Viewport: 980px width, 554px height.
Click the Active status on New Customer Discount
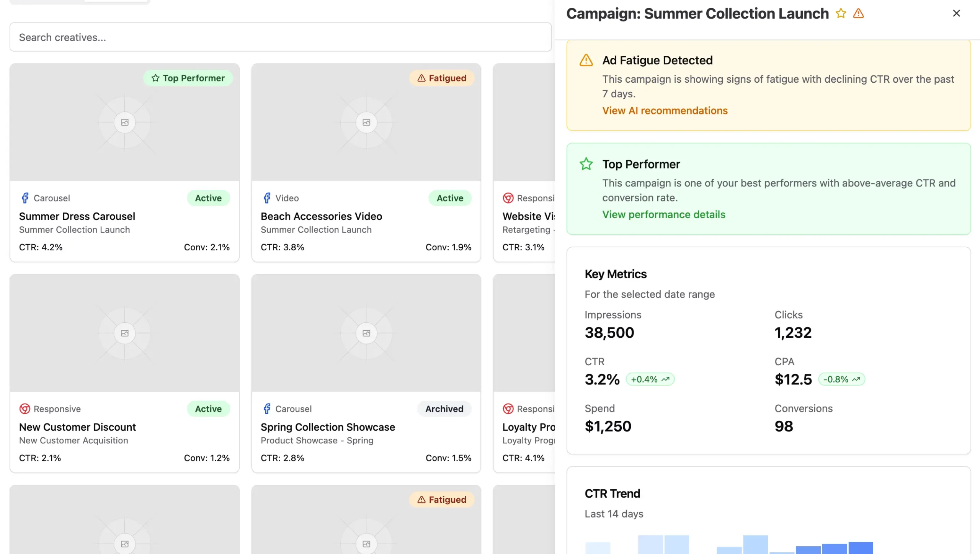click(208, 409)
